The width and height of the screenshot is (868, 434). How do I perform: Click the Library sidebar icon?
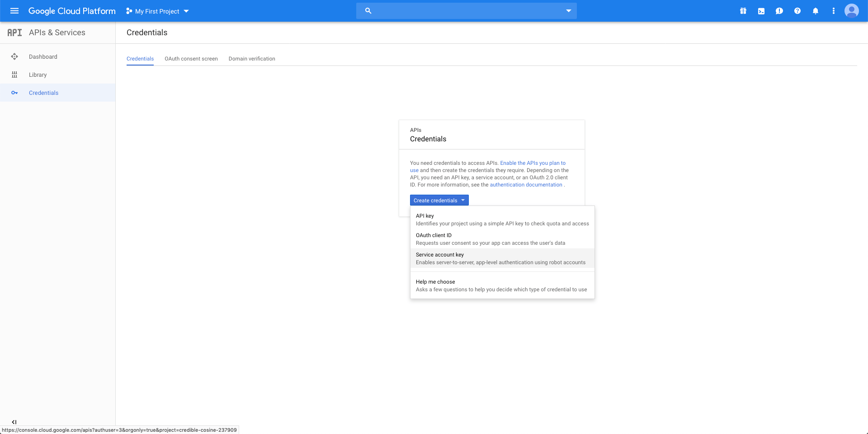pyautogui.click(x=14, y=75)
